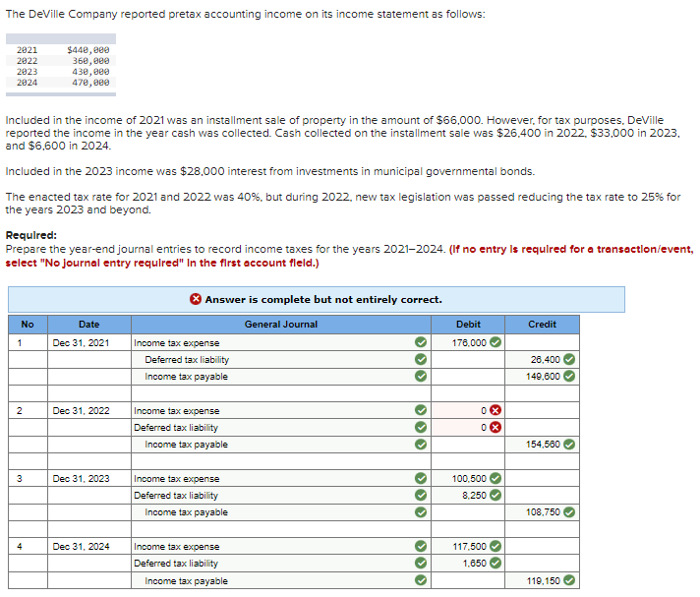
Task: Click the Dec 31, 2023 date cell
Action: pos(89,478)
